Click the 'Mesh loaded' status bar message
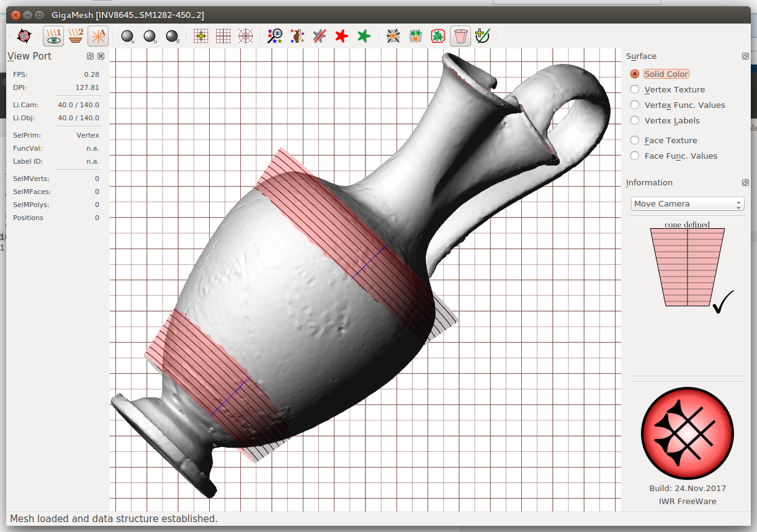The width and height of the screenshot is (757, 532). 114,518
